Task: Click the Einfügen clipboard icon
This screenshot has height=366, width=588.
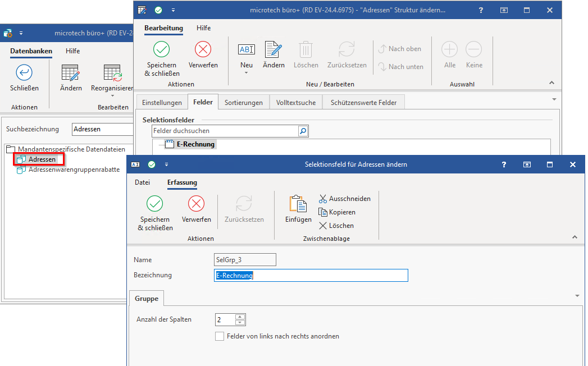Action: pos(298,204)
